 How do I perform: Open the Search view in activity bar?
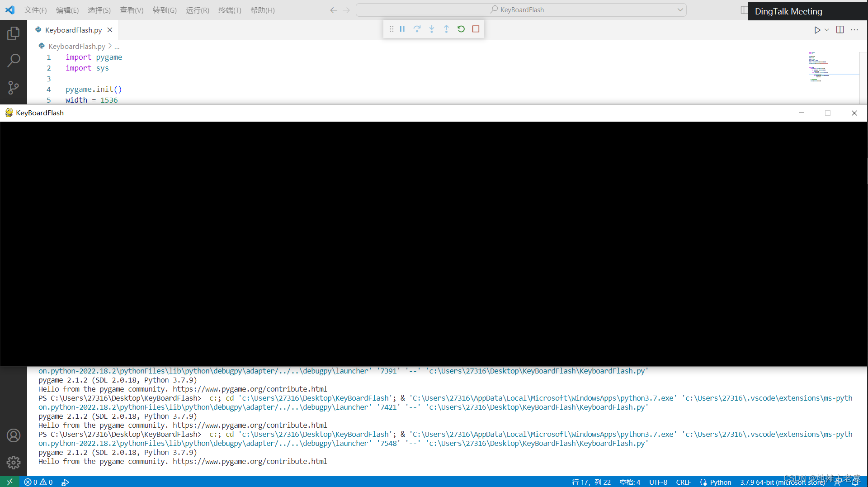(x=14, y=60)
